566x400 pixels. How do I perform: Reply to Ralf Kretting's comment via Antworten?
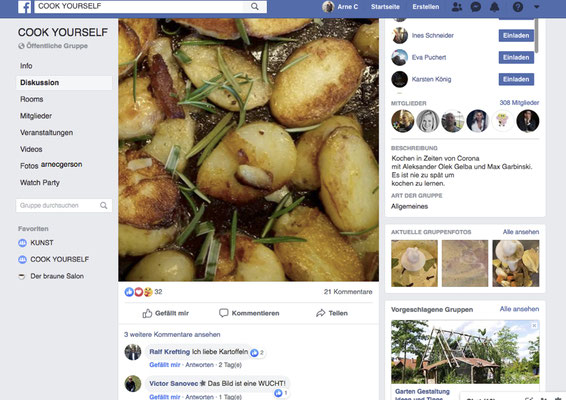[x=200, y=365]
